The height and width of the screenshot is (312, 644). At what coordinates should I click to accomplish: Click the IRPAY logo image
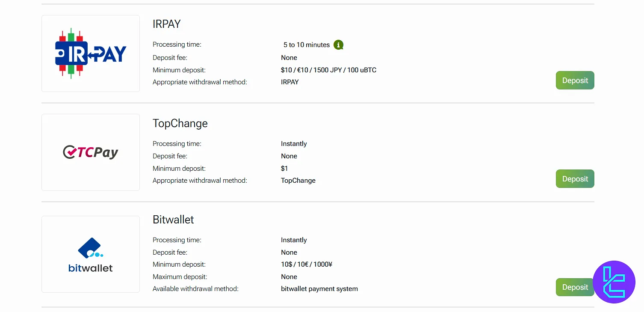91,53
